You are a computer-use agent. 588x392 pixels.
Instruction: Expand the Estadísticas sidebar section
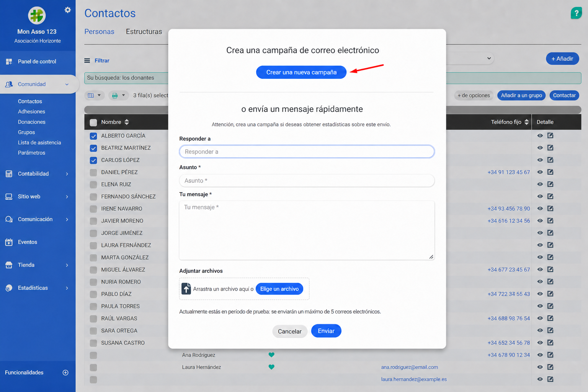pyautogui.click(x=67, y=288)
